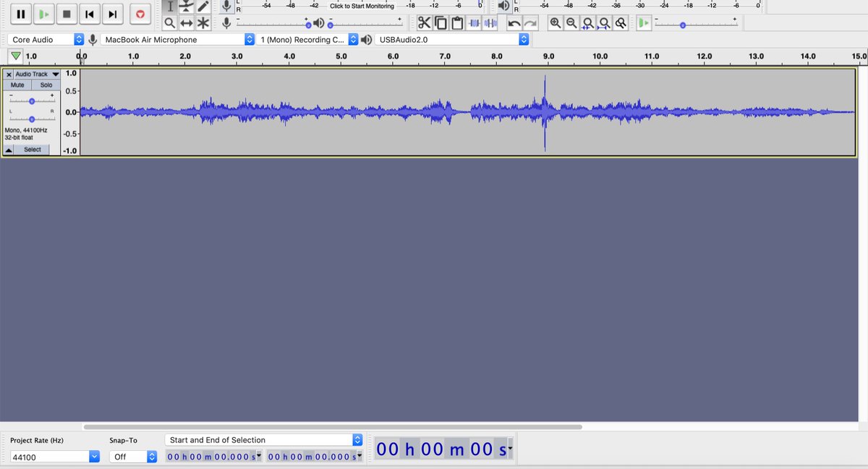The width and height of the screenshot is (868, 469).
Task: Adjust the track gain slider
Action: (32, 101)
